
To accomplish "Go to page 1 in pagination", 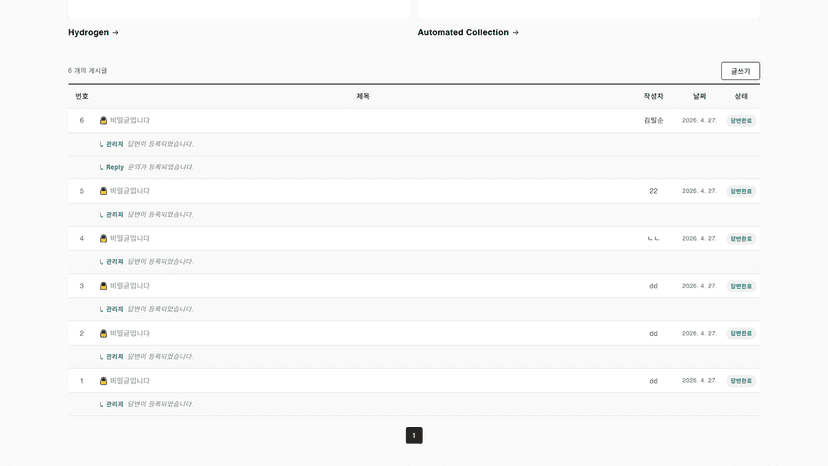I will click(x=414, y=435).
